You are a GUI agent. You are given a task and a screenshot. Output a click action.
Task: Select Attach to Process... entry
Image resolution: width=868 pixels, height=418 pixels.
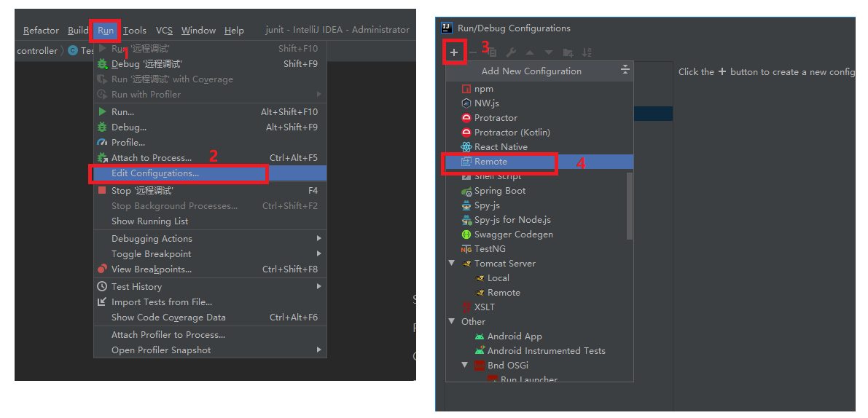click(211, 158)
